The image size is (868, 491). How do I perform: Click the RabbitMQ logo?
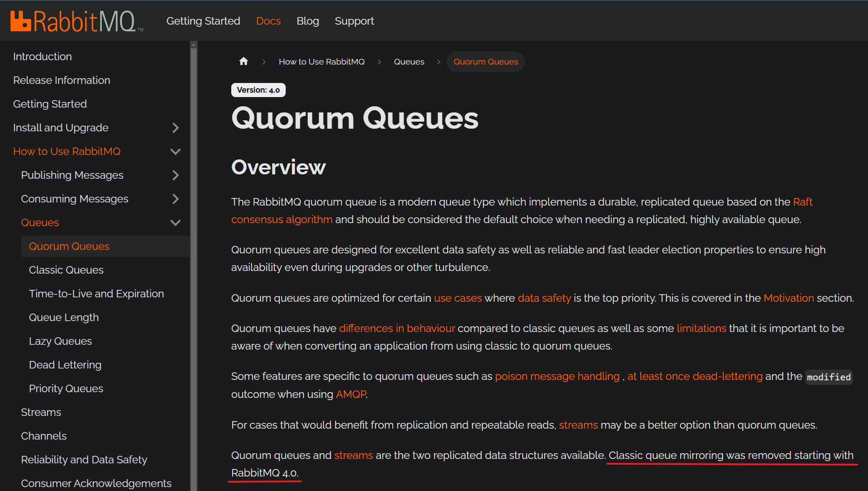(x=77, y=21)
